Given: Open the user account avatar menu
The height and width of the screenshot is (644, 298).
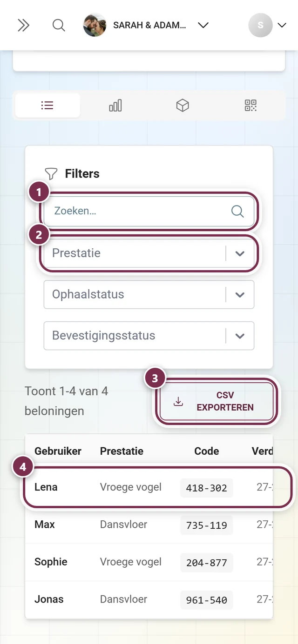Looking at the screenshot, I should (x=260, y=26).
